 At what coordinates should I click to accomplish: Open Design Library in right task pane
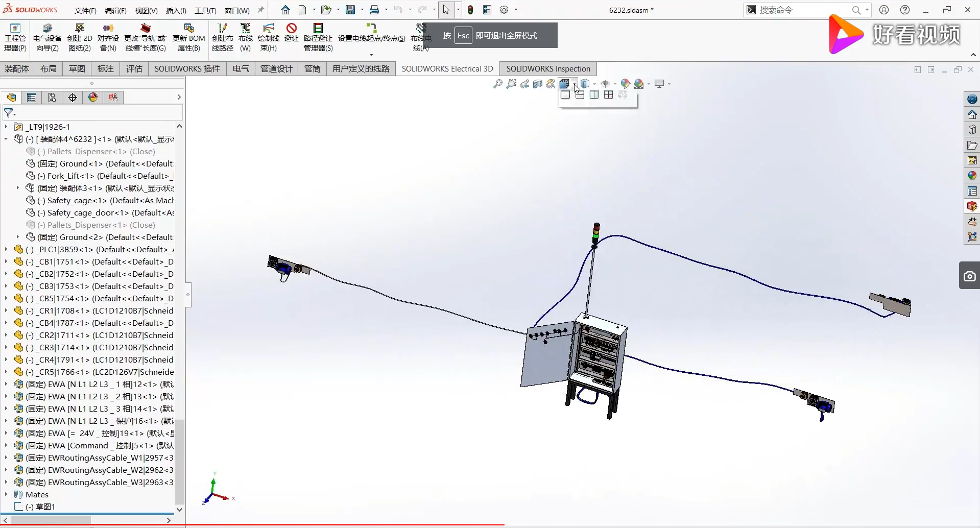click(972, 130)
